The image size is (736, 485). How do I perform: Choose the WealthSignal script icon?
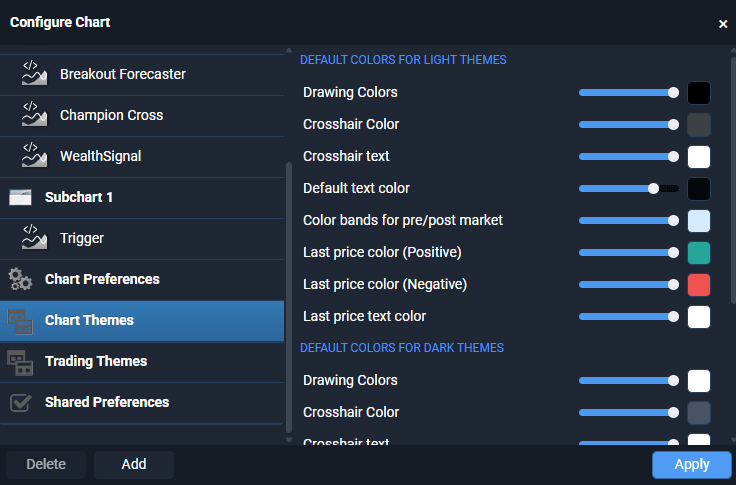point(34,155)
